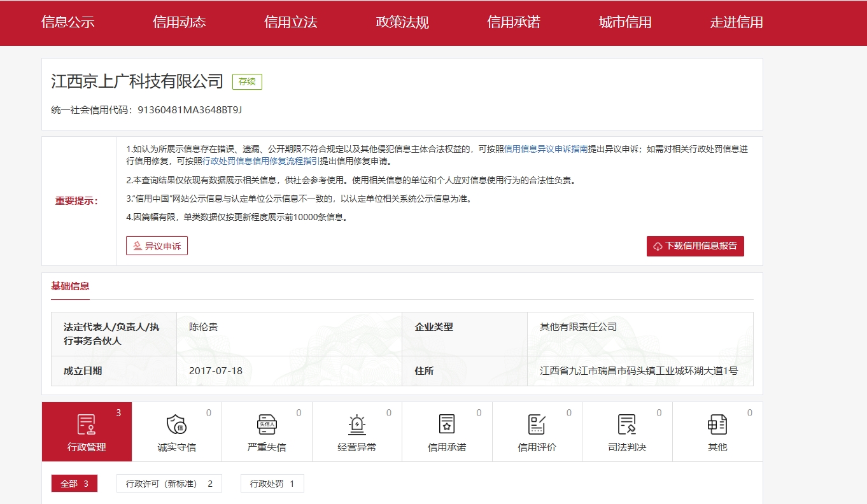Image resolution: width=867 pixels, height=504 pixels.
Task: Click the 行政管理 category icon
Action: pyautogui.click(x=87, y=424)
